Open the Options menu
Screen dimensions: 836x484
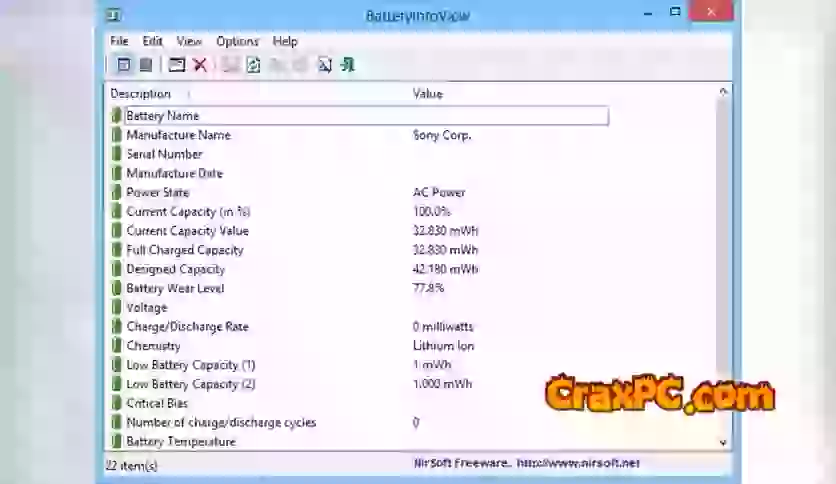237,41
